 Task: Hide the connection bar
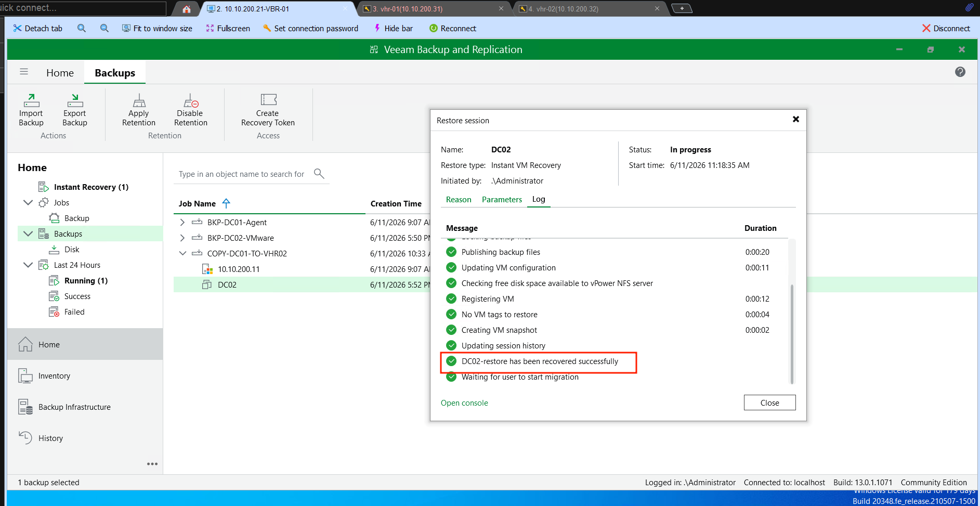[394, 29]
